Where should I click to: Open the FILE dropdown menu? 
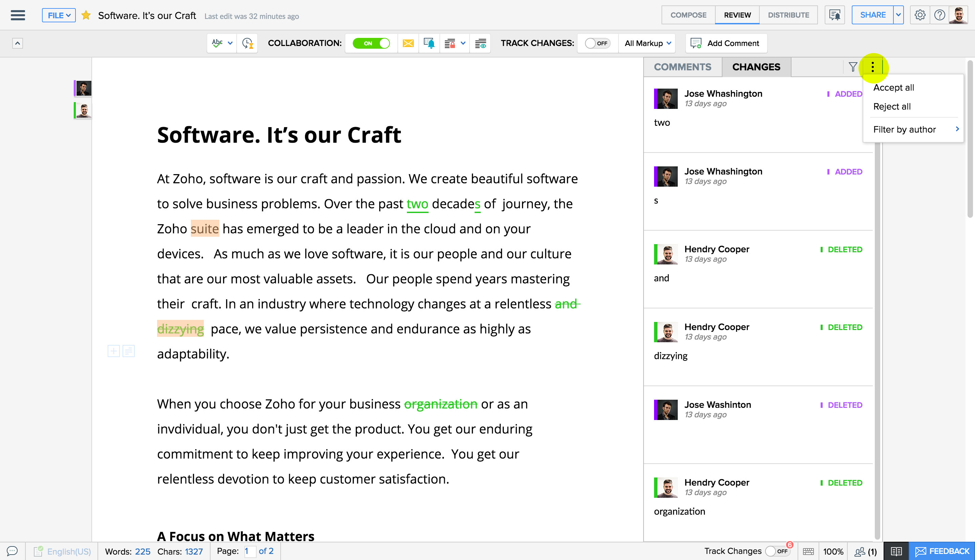(x=59, y=15)
